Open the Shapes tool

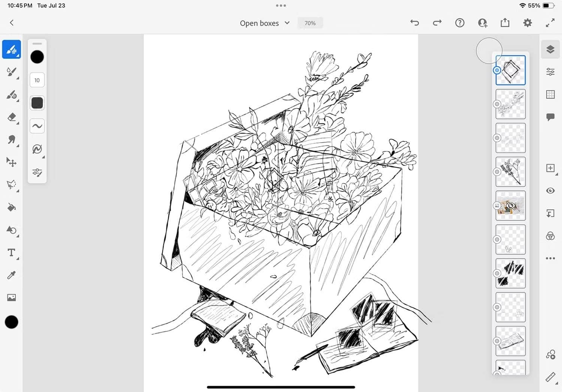click(11, 230)
